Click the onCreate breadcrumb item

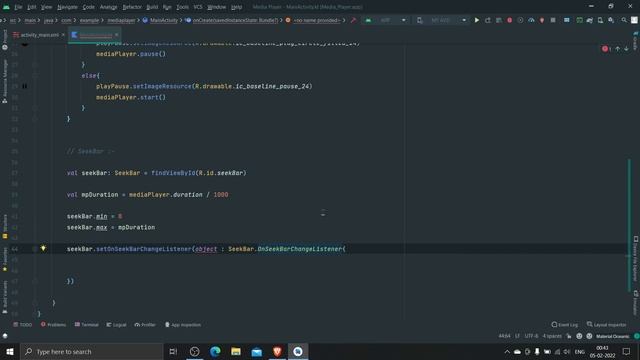[x=236, y=20]
